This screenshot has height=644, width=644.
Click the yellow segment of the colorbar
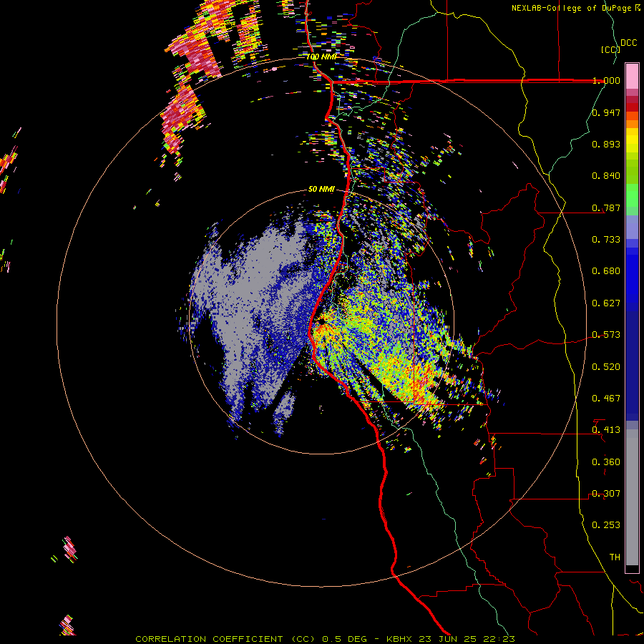pos(632,140)
